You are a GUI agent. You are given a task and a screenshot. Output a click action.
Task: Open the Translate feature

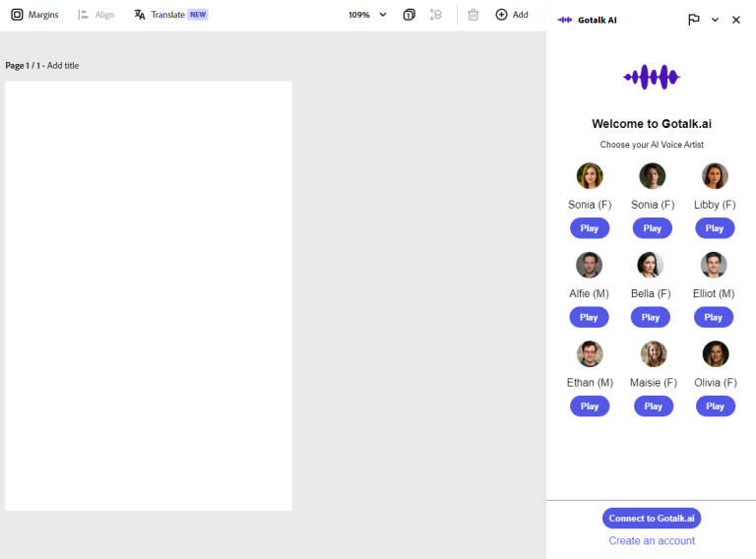170,15
